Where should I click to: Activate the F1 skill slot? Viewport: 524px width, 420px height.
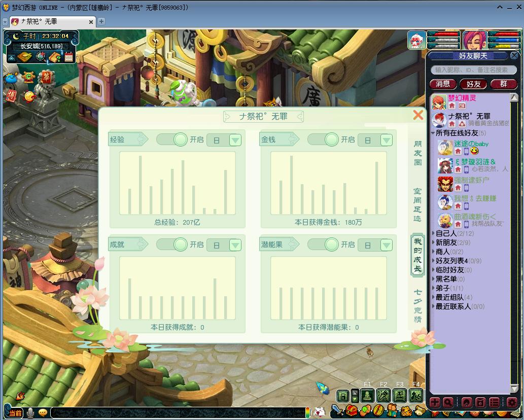pyautogui.click(x=367, y=396)
